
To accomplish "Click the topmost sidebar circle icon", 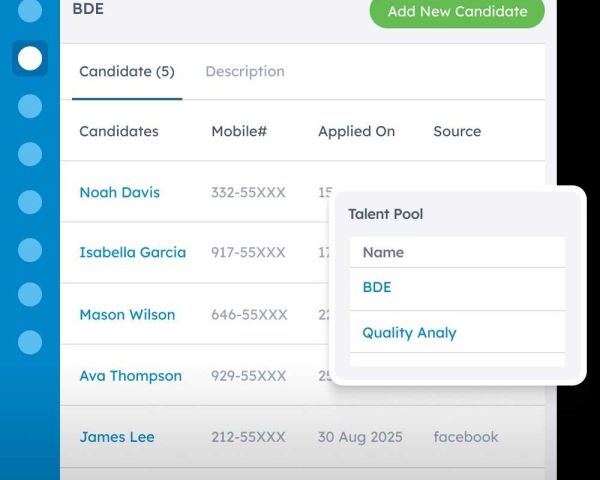I will pos(30,11).
